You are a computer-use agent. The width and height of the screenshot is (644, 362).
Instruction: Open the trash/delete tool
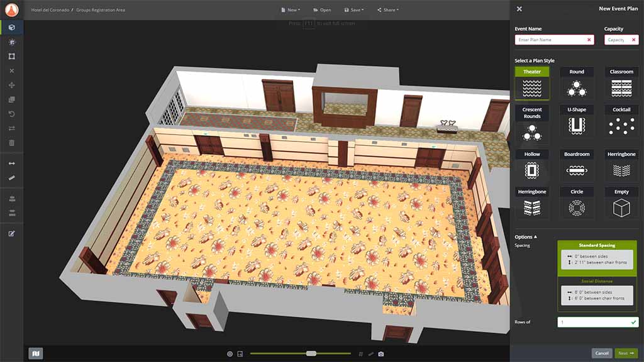tap(13, 143)
